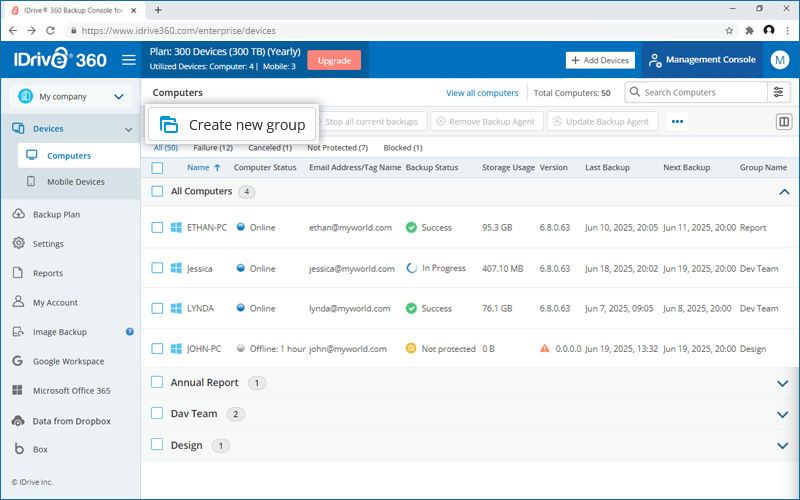Click Remove Backup Agent

click(487, 121)
